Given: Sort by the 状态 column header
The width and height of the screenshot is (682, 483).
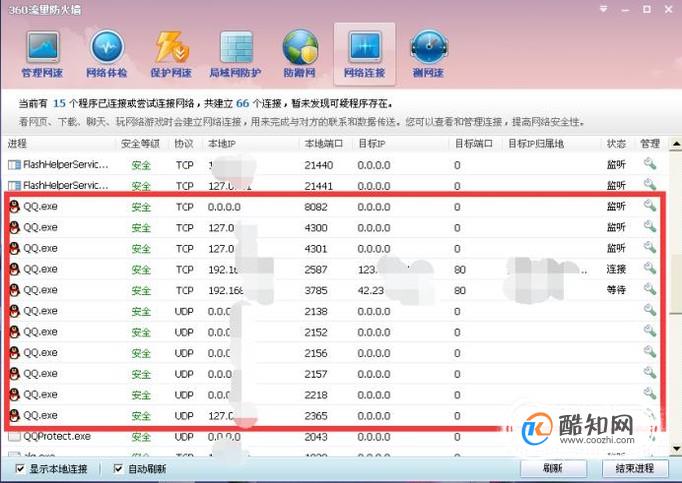Looking at the screenshot, I should click(616, 144).
